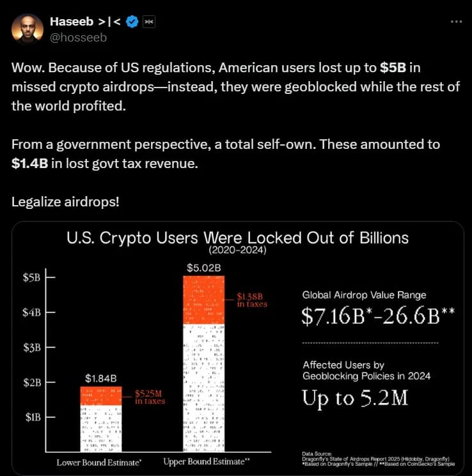Click the $5.02B label above the tall bar
Image resolution: width=472 pixels, height=476 pixels.
[x=204, y=267]
